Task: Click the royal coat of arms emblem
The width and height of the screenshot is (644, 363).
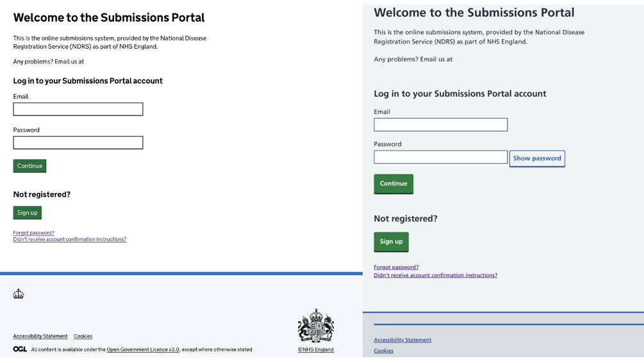Action: pos(315,326)
